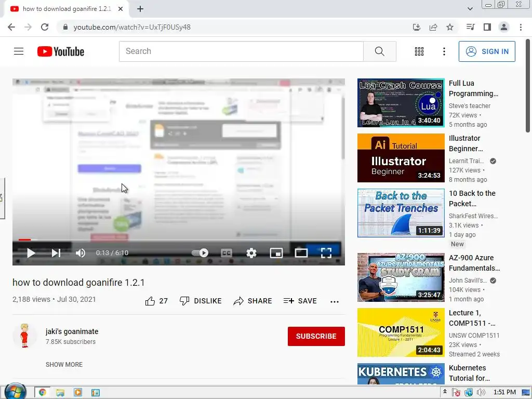Share this page from address bar

433,27
